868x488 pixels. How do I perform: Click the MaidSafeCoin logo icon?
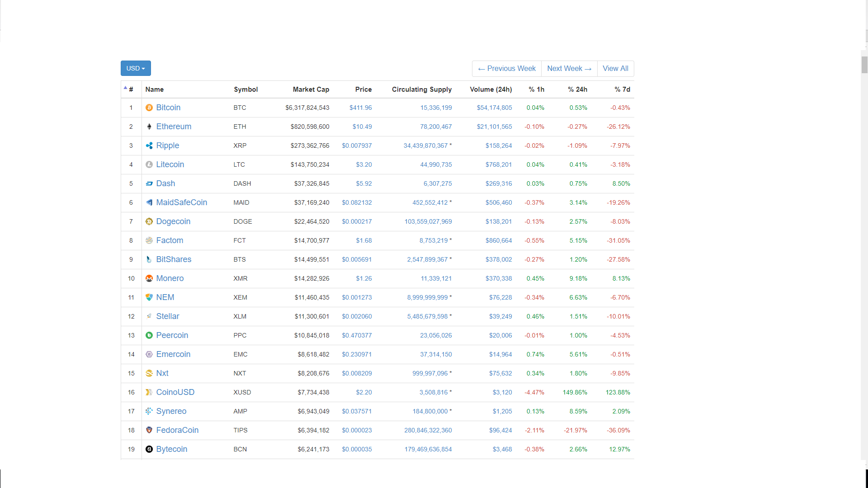coord(149,202)
